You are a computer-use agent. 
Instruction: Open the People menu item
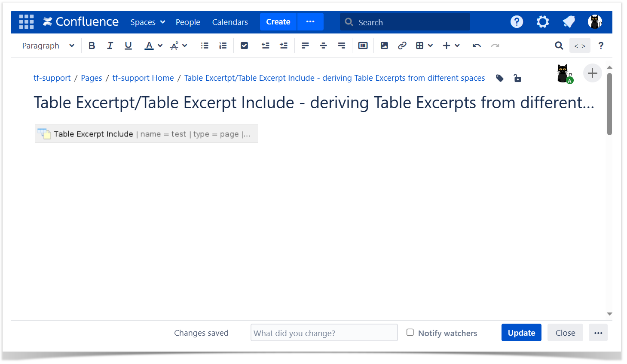point(188,22)
